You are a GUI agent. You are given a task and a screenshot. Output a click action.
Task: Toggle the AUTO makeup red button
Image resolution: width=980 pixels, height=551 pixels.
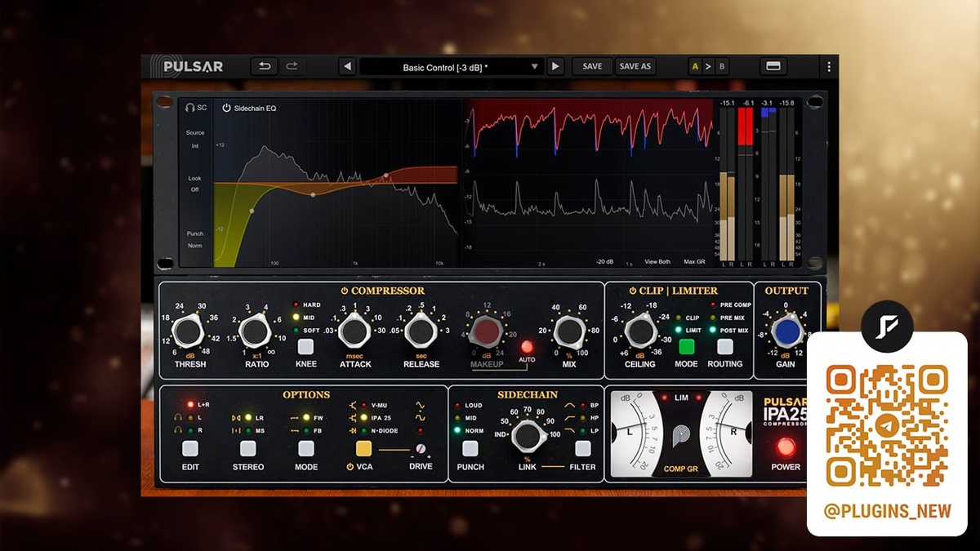coord(527,345)
